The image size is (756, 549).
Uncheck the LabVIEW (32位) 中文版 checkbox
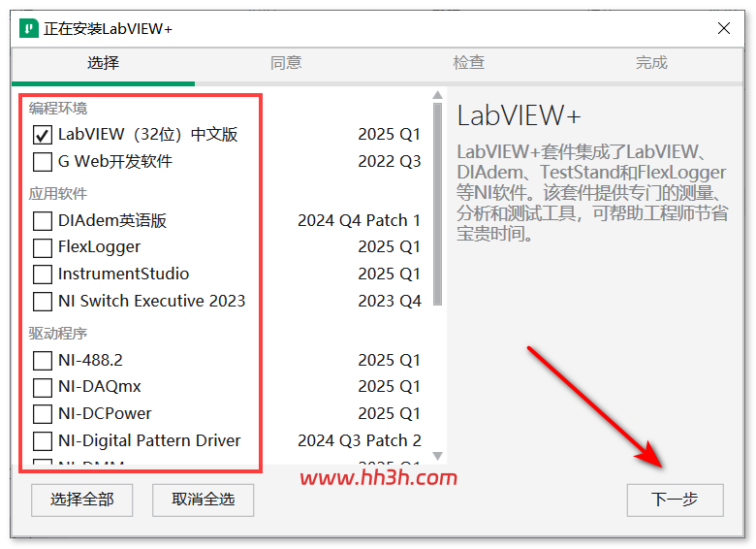[43, 135]
